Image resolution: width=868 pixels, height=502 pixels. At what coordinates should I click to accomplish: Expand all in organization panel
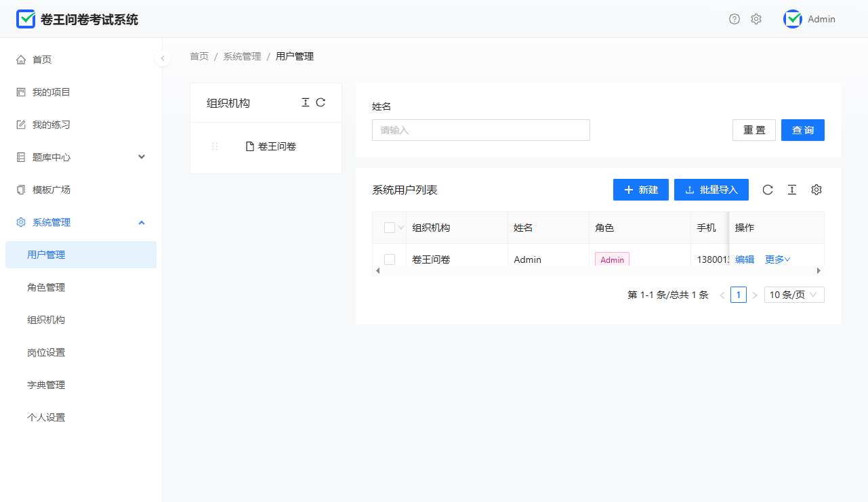306,102
